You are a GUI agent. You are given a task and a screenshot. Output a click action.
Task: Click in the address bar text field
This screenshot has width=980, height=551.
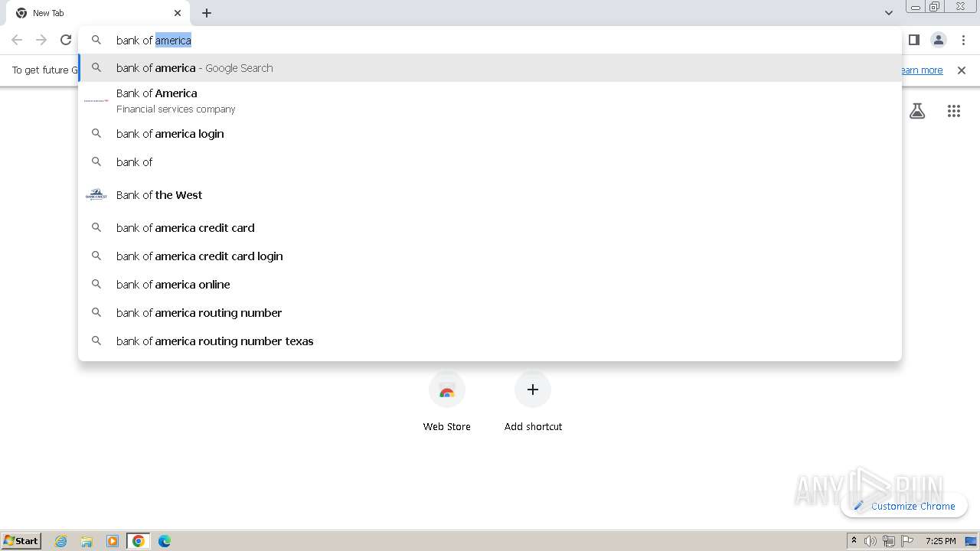coord(490,40)
